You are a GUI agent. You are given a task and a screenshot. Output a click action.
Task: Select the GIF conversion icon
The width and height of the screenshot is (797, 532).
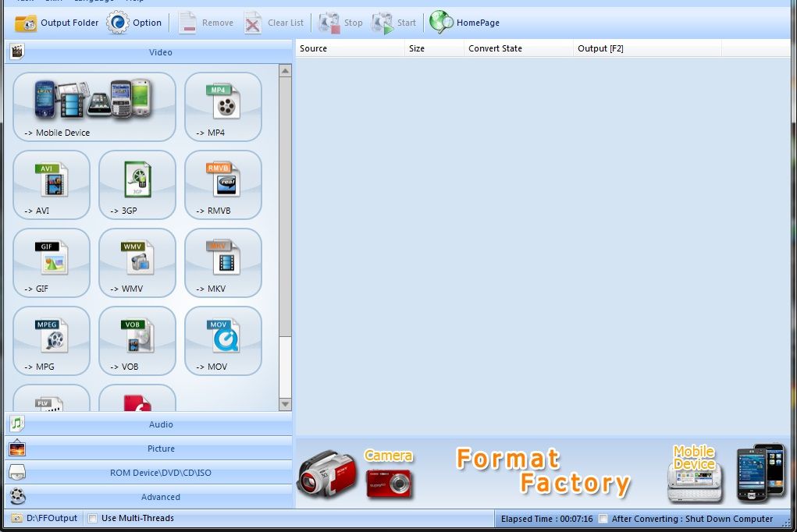pos(52,263)
